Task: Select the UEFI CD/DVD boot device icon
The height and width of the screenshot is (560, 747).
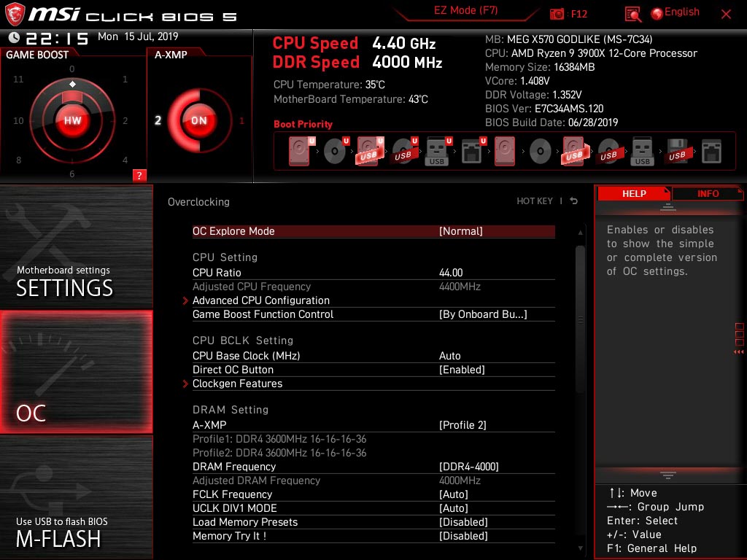Action: 336,152
